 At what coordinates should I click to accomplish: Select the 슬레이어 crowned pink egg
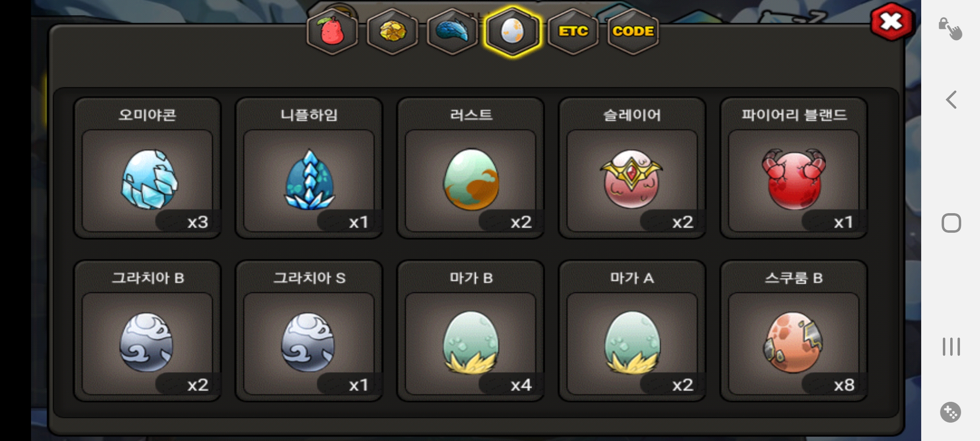[632, 168]
